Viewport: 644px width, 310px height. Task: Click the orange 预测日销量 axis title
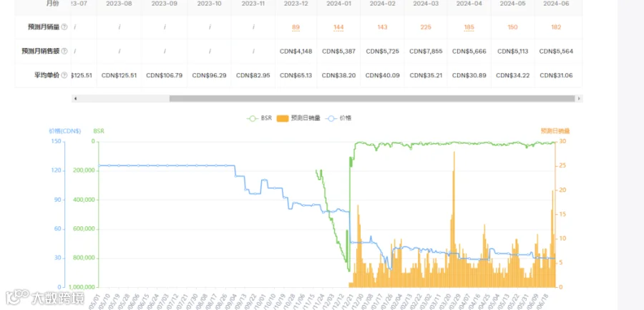[x=555, y=131]
